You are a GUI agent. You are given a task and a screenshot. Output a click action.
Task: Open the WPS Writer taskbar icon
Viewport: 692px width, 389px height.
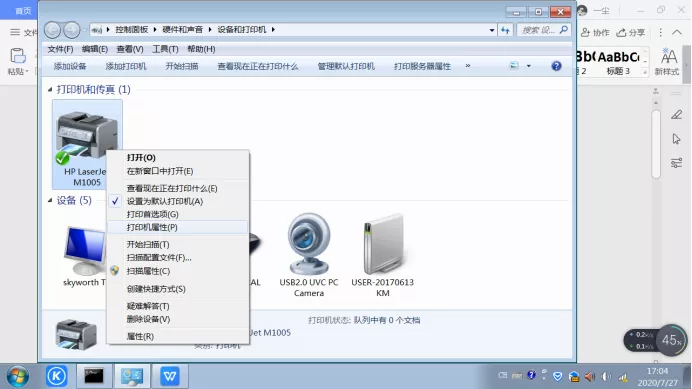[x=170, y=376]
